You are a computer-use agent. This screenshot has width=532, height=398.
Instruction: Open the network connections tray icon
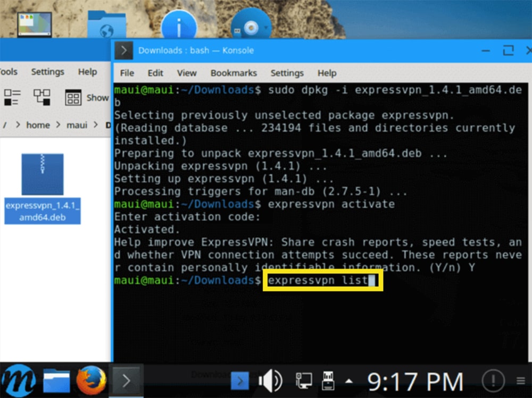coord(304,380)
